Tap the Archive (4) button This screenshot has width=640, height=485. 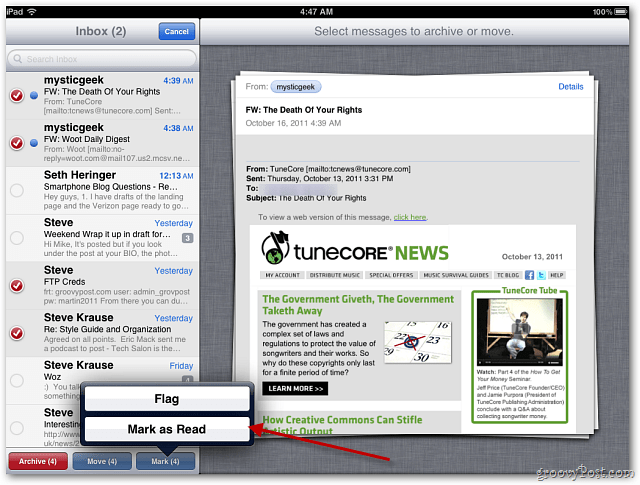(x=38, y=461)
